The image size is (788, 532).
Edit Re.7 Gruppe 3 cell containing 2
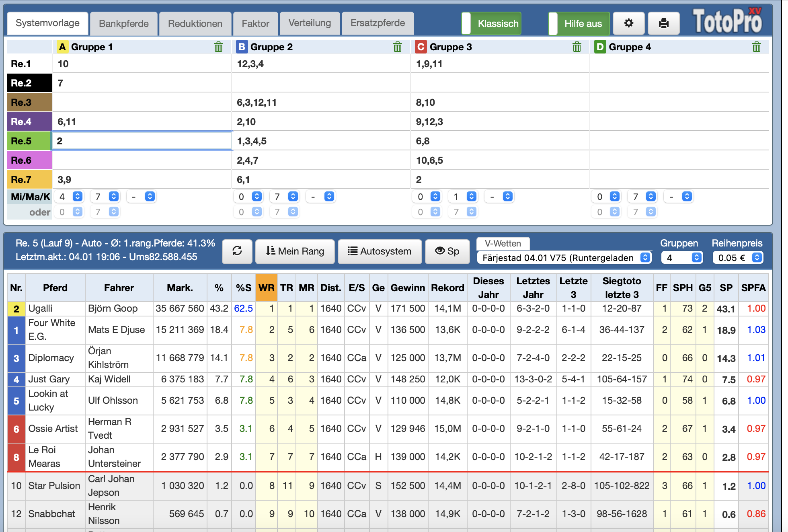coord(500,180)
